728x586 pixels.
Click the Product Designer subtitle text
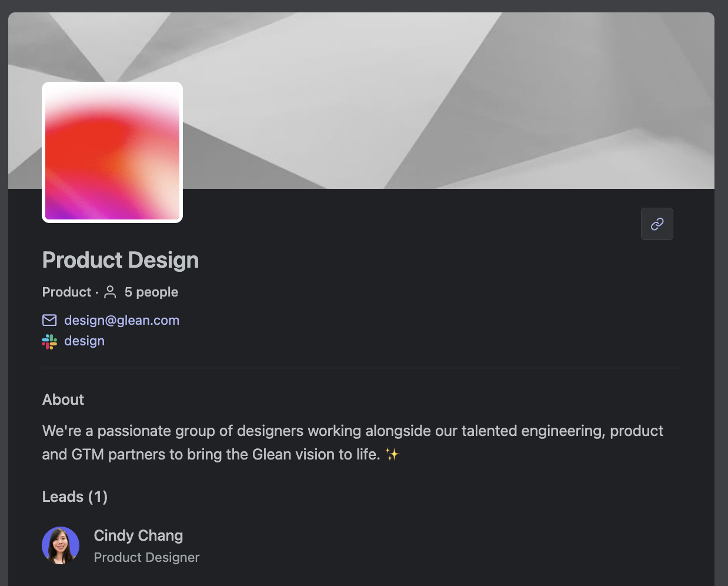146,557
